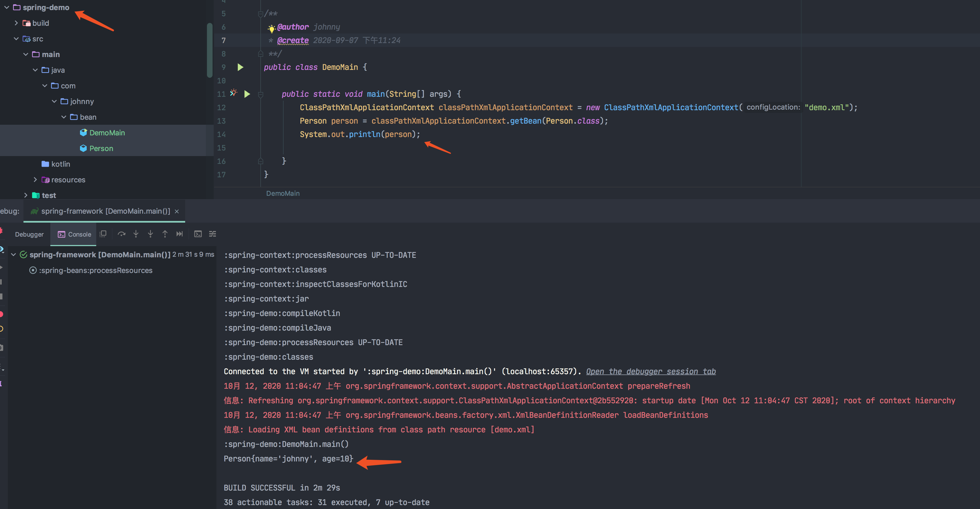Click Step Over debugger icon

121,234
